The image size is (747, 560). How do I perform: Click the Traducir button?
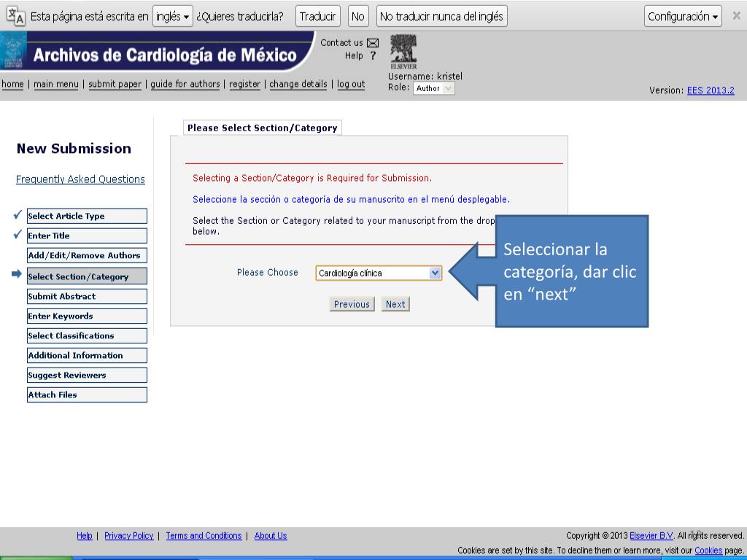318,16
